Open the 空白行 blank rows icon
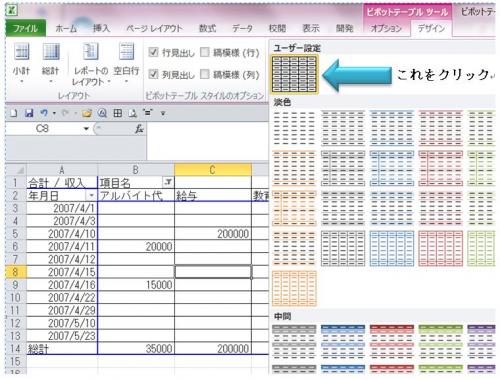The height and width of the screenshot is (380, 500). [x=126, y=63]
